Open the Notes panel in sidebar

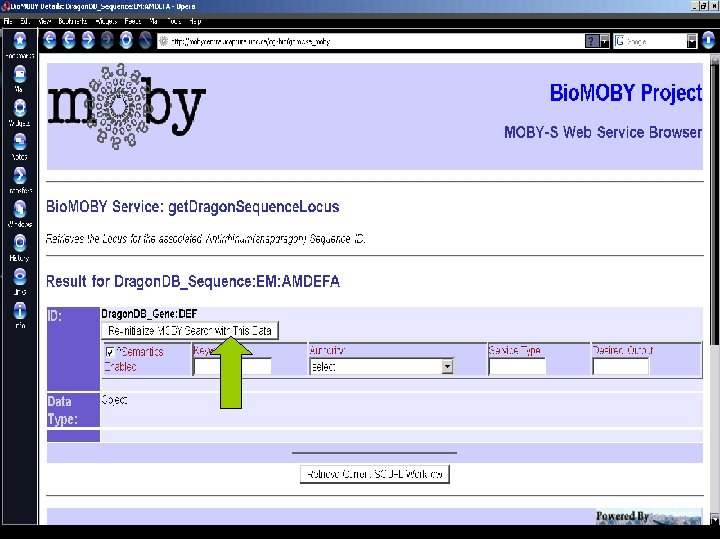tap(19, 146)
